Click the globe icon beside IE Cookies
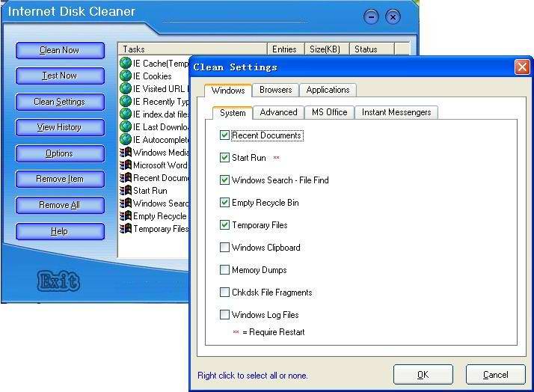Viewport: 534px width, 392px height. pos(126,76)
